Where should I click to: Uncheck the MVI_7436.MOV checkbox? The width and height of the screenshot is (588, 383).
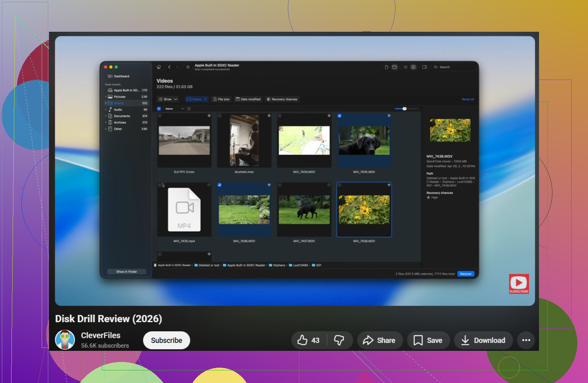(x=220, y=185)
